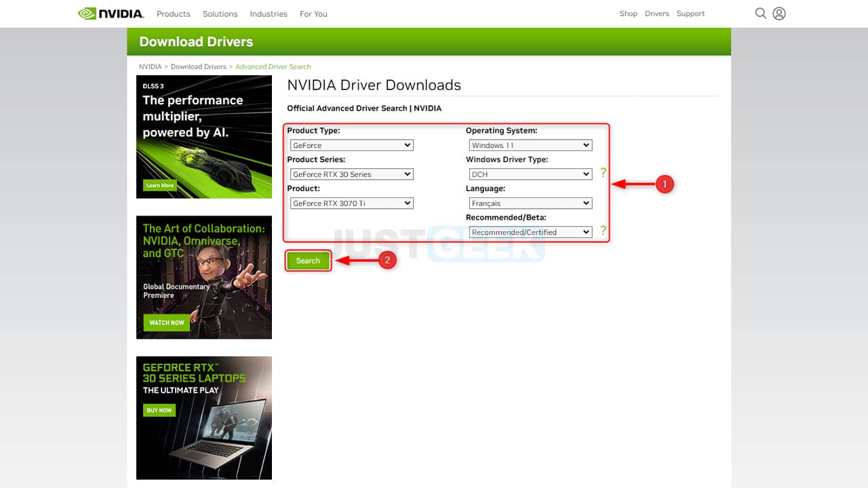Expand the Recommended/Beta dropdown
This screenshot has width=868, height=488.
(530, 232)
